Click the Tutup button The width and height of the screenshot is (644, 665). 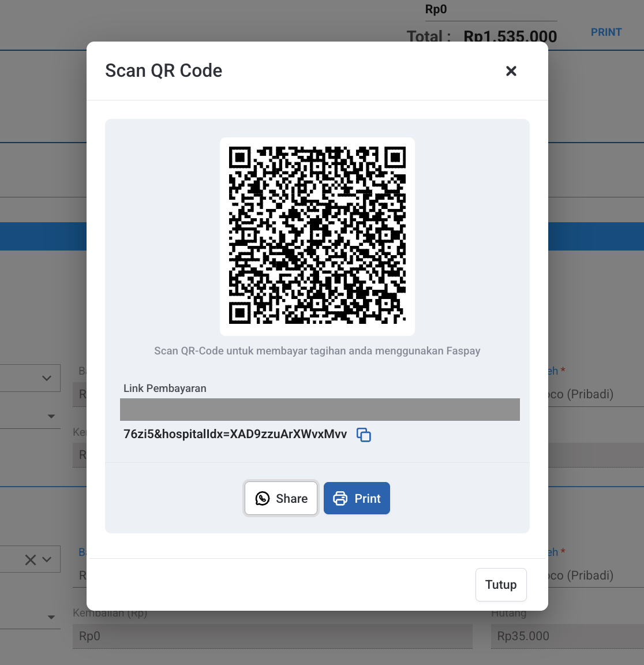pos(500,585)
